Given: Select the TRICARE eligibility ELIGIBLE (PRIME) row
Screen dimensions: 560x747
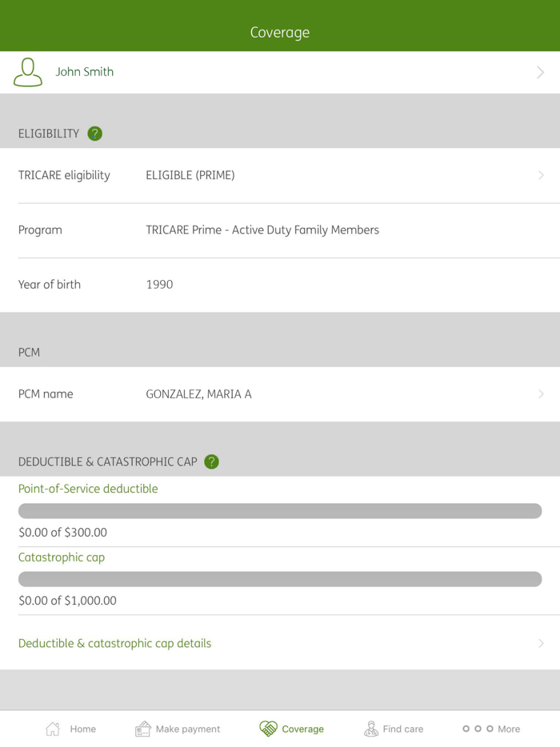Looking at the screenshot, I should pos(280,175).
